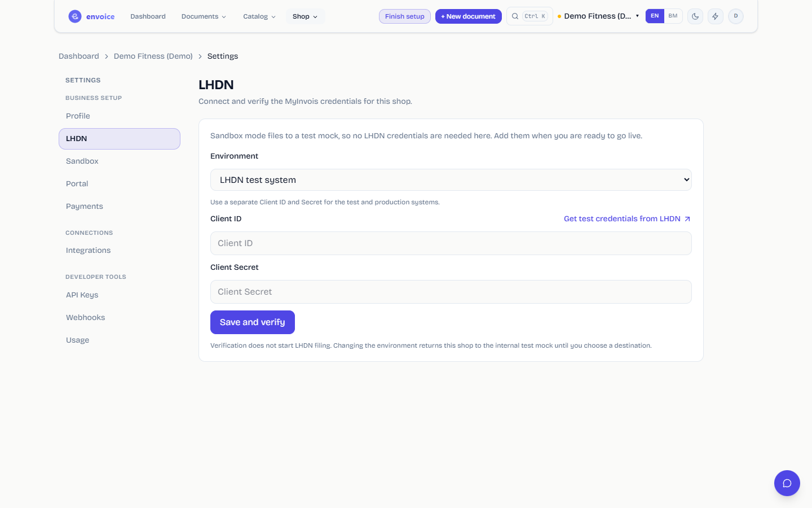
Task: Click the envoice logo icon
Action: pyautogui.click(x=75, y=16)
